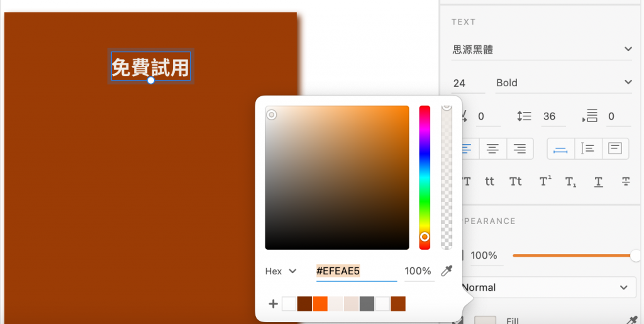Choose the bright orange saved swatch
This screenshot has height=324, width=644.
[320, 304]
